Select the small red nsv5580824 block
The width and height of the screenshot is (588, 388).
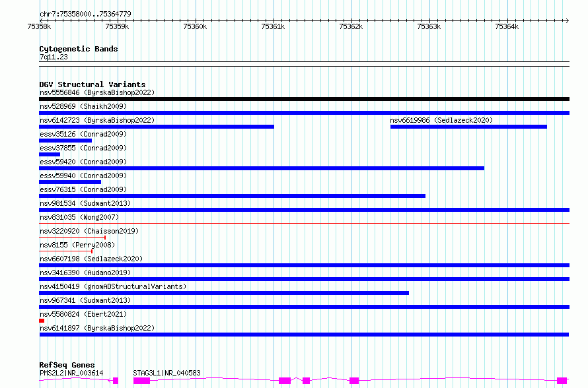tap(42, 321)
